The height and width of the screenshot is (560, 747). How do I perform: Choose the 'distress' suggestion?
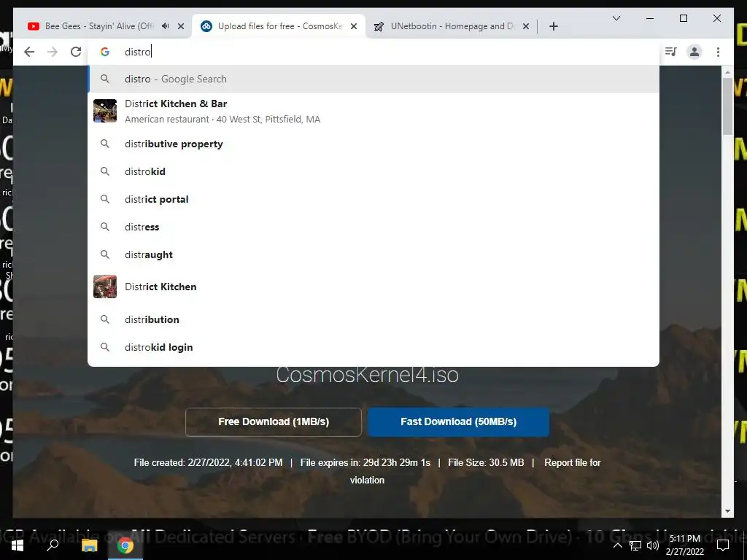tap(373, 227)
